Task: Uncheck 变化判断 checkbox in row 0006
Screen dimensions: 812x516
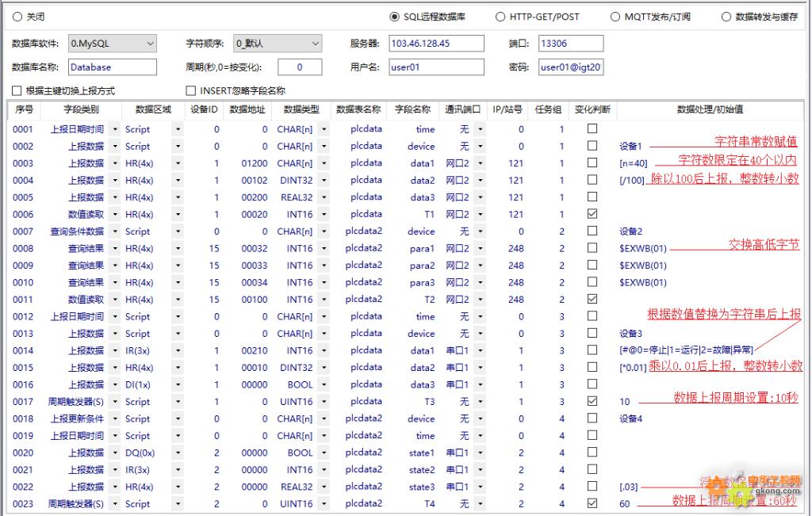Action: point(592,214)
